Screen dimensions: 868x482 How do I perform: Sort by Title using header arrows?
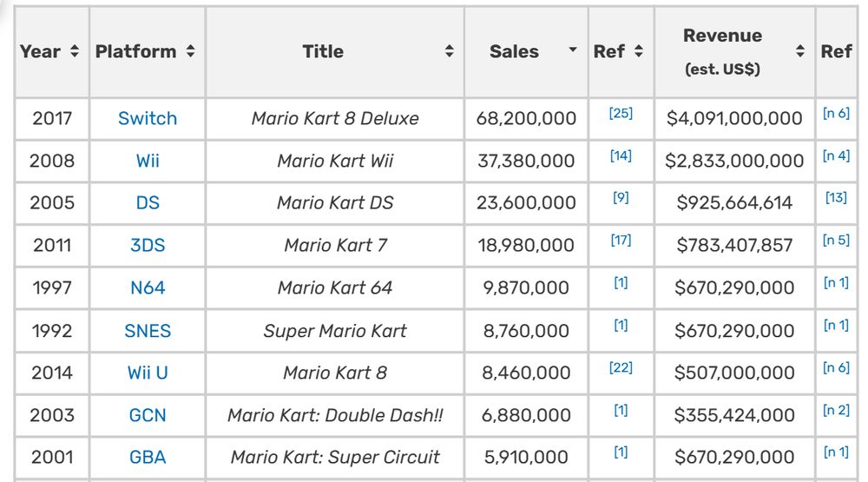[x=449, y=51]
